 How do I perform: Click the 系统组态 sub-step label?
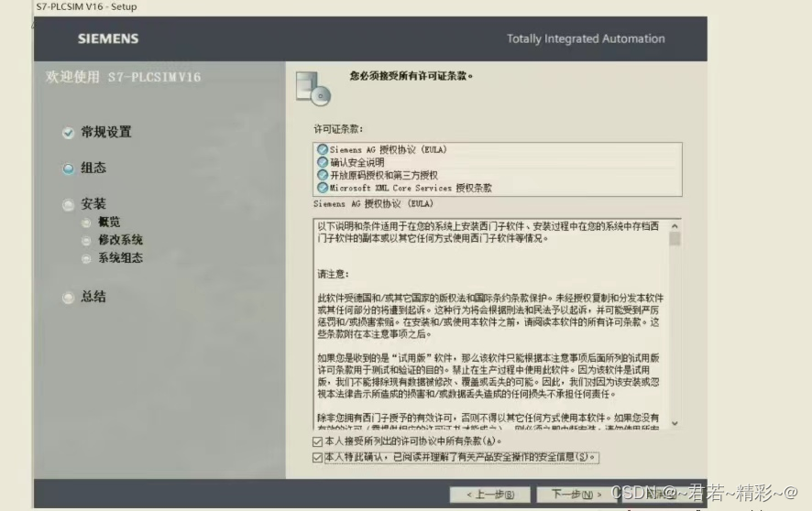coord(120,258)
